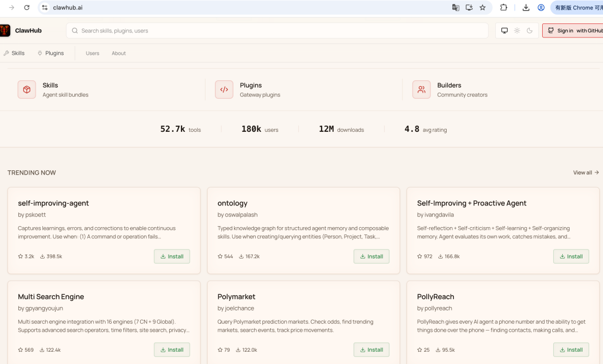Click the 52.7k tools statistic
Viewport: 603px width, 364px height.
[180, 129]
